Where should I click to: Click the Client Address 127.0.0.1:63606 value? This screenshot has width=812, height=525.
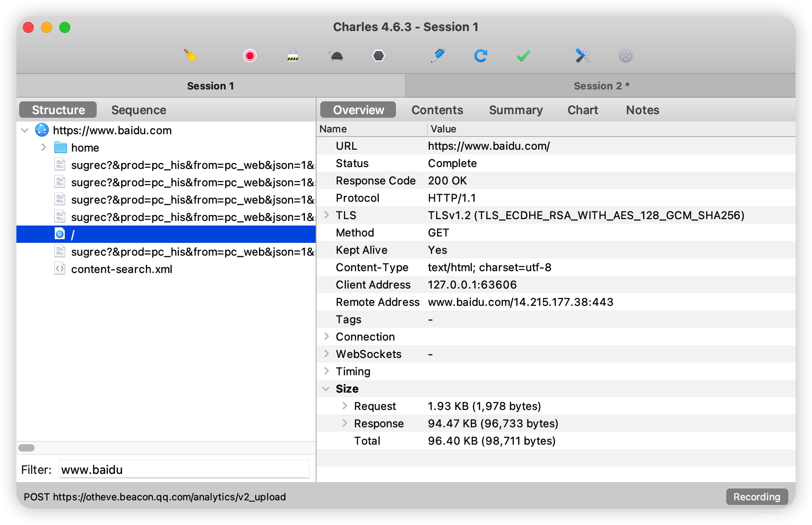point(472,285)
